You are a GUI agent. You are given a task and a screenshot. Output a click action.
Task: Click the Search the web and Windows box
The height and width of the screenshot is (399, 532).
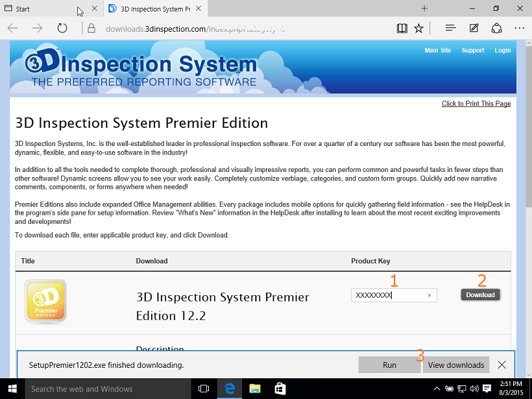click(x=108, y=389)
